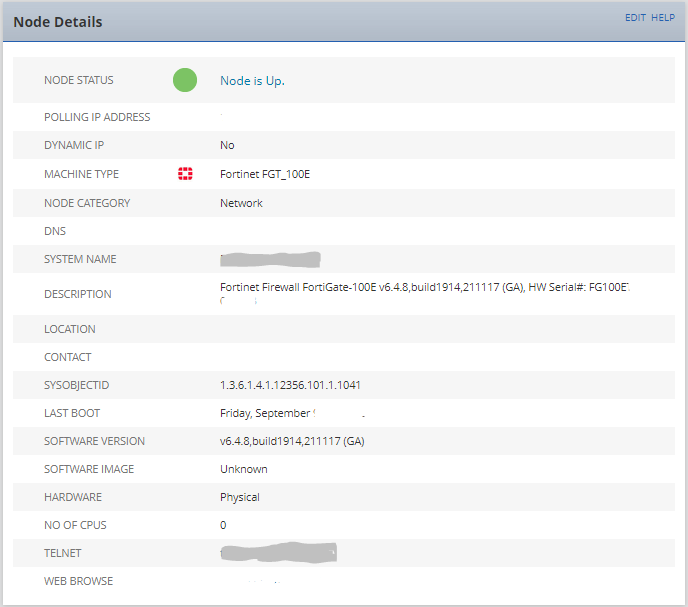Open the HELP link in Node Details header
Screen dimensions: 688x607
[663, 18]
